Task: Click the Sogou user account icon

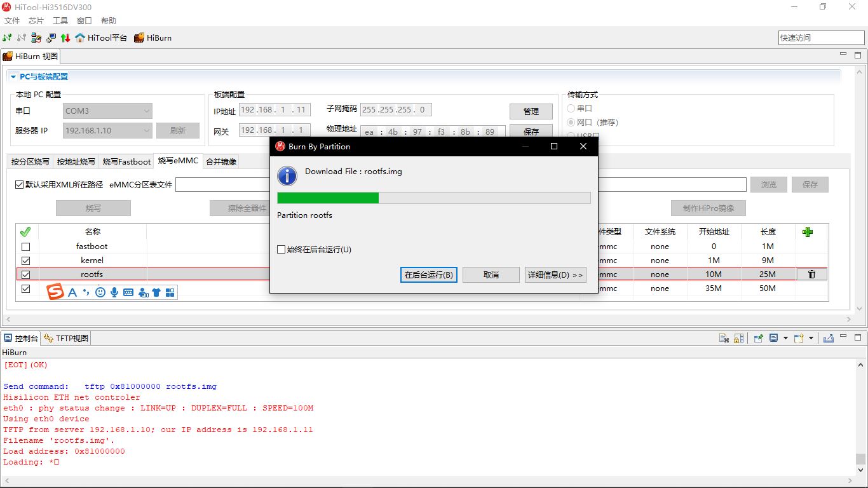Action: tap(143, 292)
